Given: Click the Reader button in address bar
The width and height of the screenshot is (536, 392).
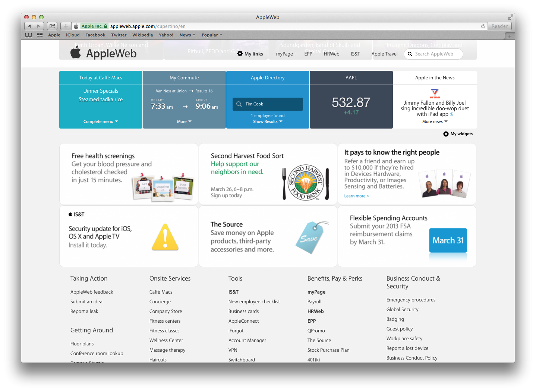Looking at the screenshot, I should pyautogui.click(x=499, y=26).
